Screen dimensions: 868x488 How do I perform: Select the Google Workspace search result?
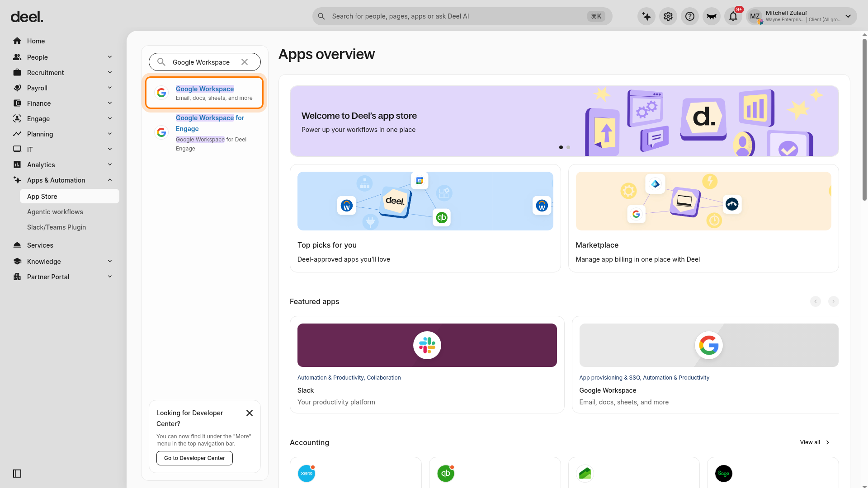[204, 93]
